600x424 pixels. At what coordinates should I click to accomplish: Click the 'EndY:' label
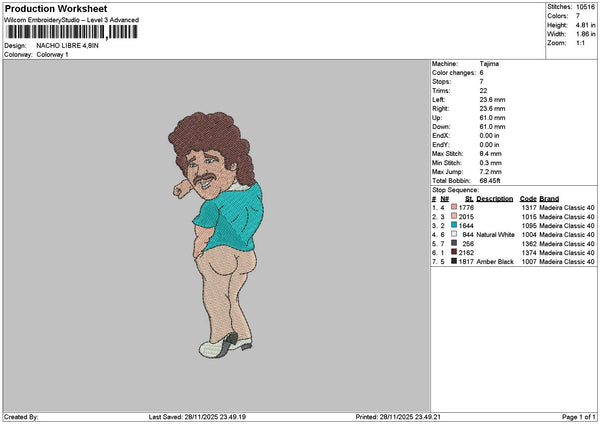[441, 145]
